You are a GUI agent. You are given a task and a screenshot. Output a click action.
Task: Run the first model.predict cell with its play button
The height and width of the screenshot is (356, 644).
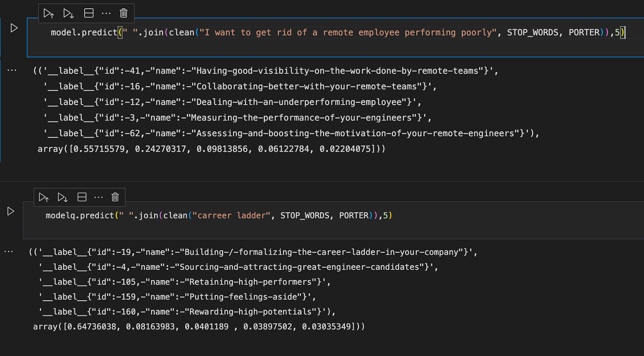click(x=14, y=28)
